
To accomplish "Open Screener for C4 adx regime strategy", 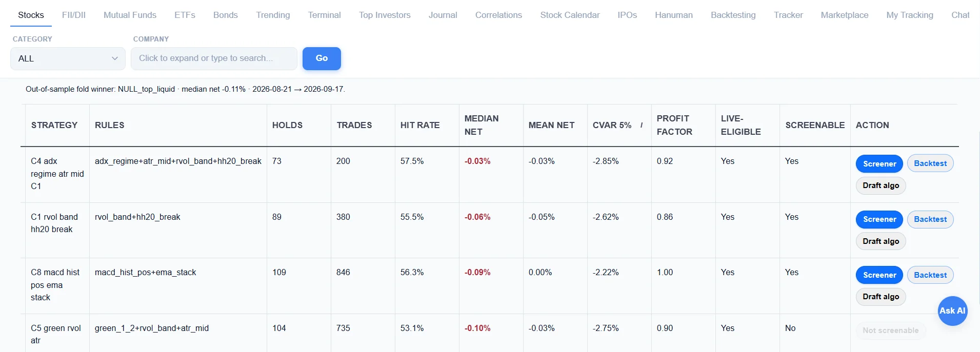I will pos(879,164).
